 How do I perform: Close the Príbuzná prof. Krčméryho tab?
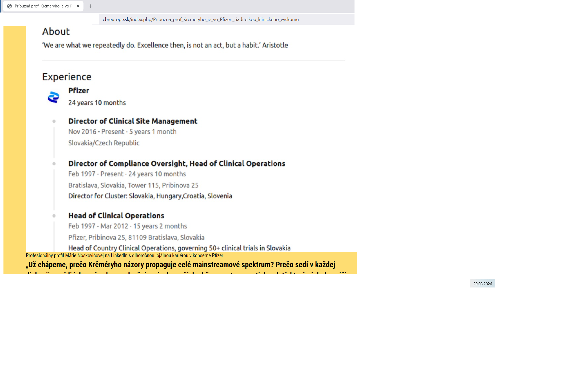[78, 6]
